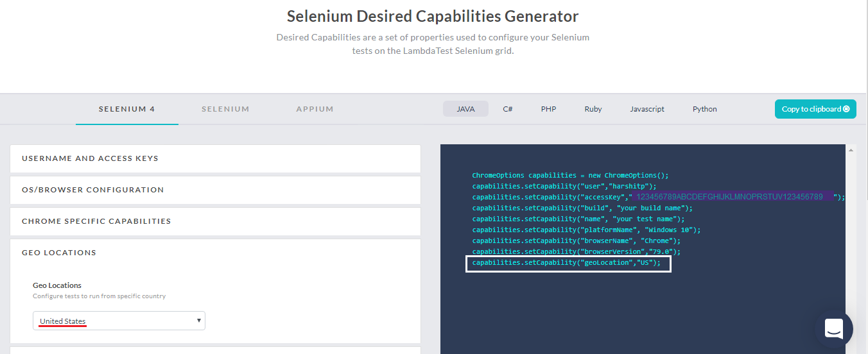Switch to the Selenium 4 tab
868x354 pixels.
click(126, 109)
